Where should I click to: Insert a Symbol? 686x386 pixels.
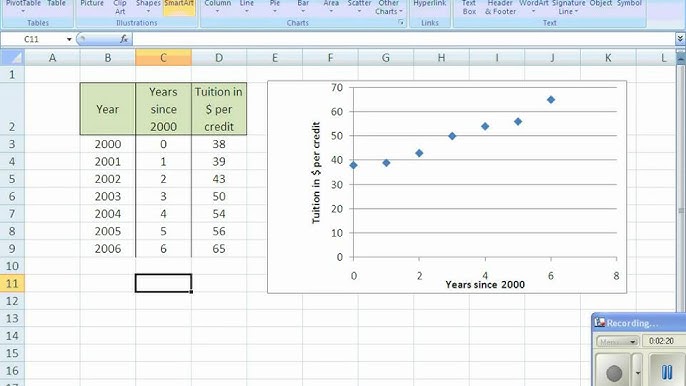(x=629, y=4)
